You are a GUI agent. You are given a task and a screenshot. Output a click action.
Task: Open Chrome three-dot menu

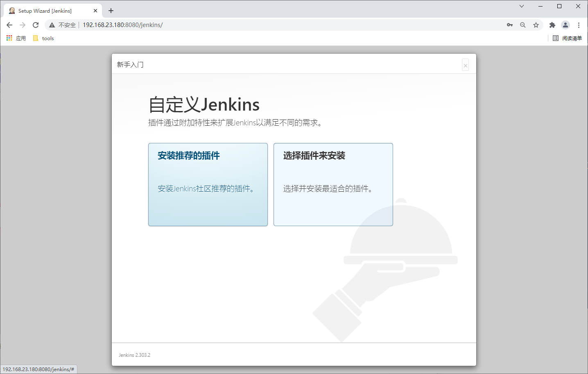point(579,25)
